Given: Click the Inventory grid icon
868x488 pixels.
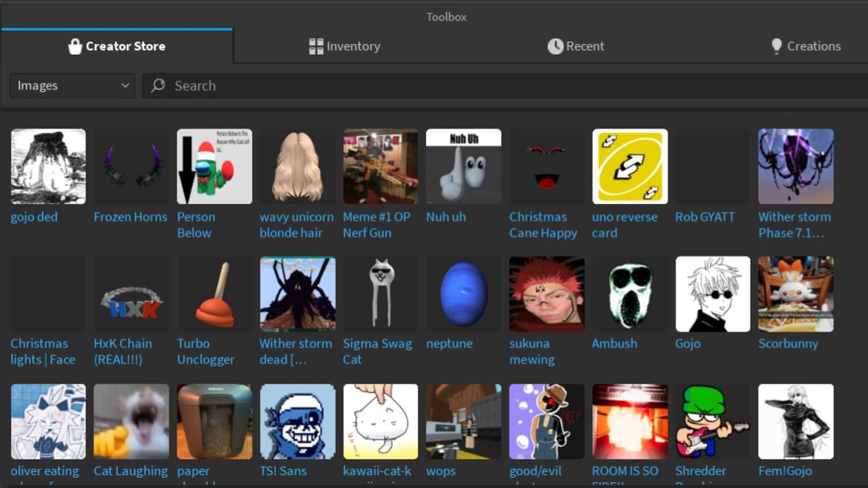Looking at the screenshot, I should [316, 46].
